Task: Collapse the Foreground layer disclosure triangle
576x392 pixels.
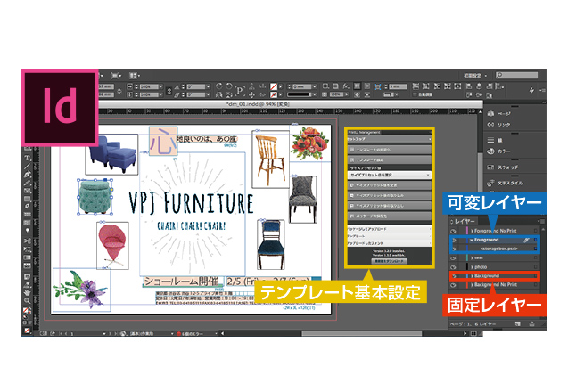Action: (472, 240)
